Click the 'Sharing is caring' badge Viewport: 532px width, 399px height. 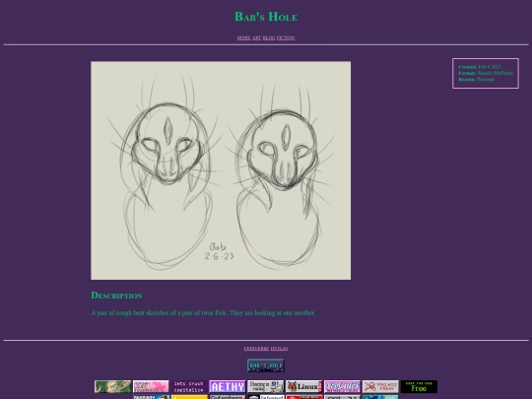[x=266, y=386]
